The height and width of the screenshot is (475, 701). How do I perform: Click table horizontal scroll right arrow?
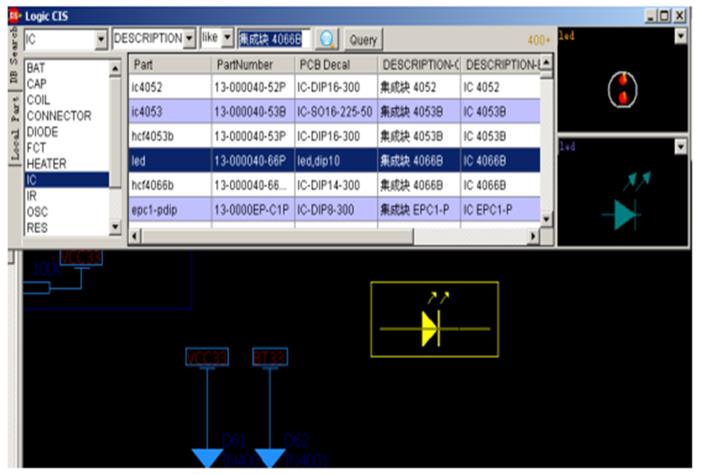pyautogui.click(x=533, y=236)
